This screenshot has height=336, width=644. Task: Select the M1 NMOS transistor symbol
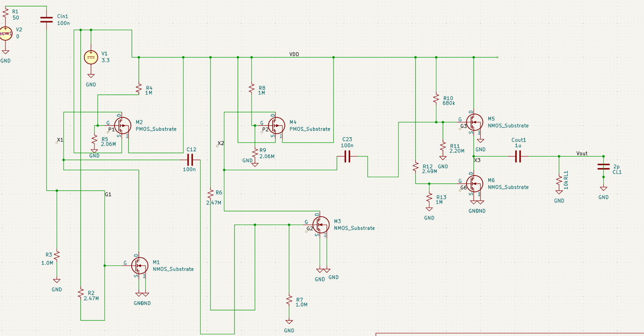tap(139, 266)
